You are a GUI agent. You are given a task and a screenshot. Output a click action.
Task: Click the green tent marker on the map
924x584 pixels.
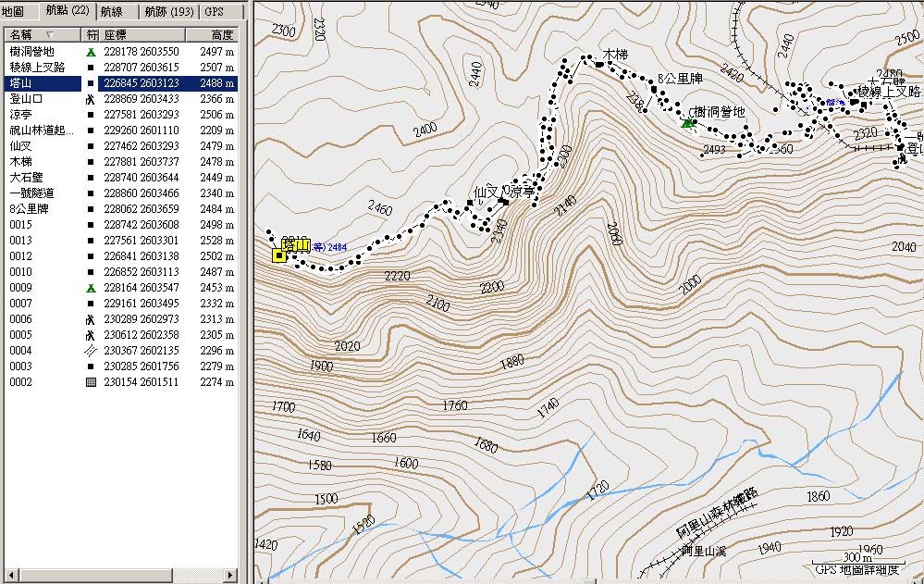(687, 123)
